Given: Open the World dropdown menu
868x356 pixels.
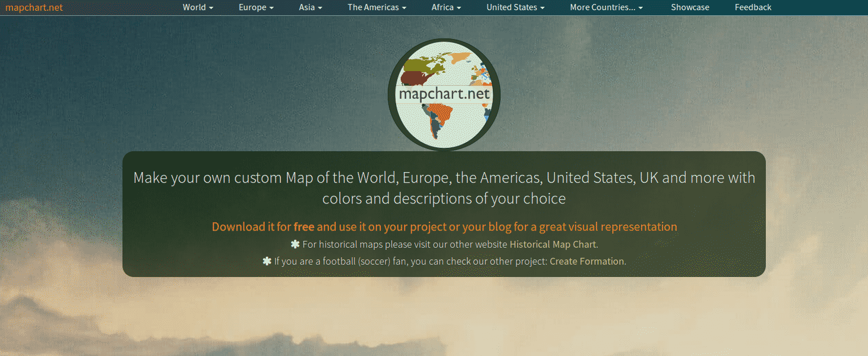Looking at the screenshot, I should pos(198,7).
